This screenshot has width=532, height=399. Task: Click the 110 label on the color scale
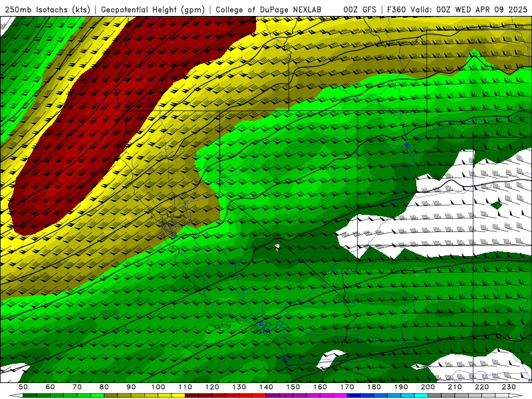(186, 387)
